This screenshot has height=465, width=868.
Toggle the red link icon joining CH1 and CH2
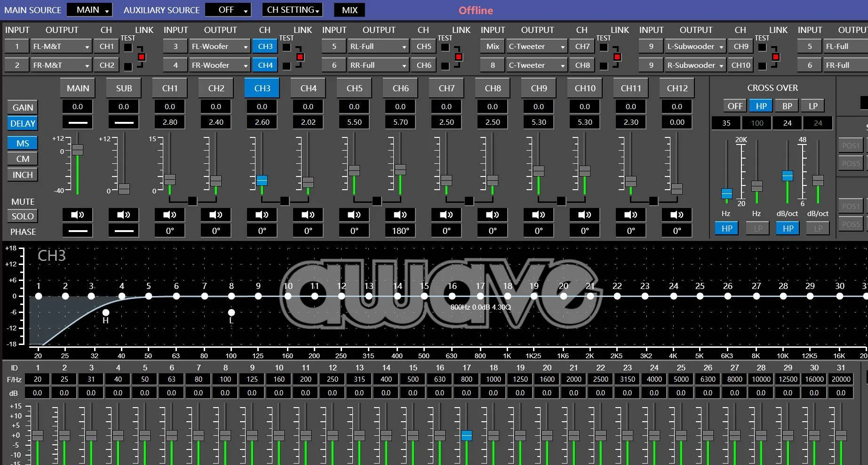pyautogui.click(x=141, y=57)
